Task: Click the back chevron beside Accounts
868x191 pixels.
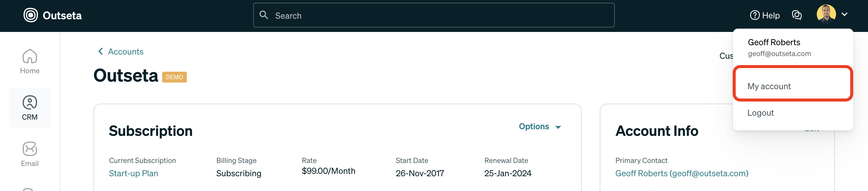Action: pos(100,51)
